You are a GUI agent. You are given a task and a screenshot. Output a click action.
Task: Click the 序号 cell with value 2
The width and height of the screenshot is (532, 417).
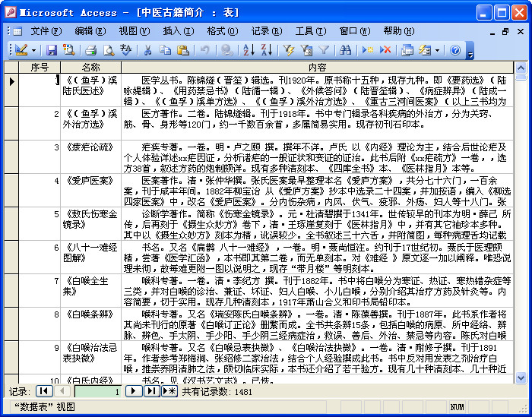point(40,124)
